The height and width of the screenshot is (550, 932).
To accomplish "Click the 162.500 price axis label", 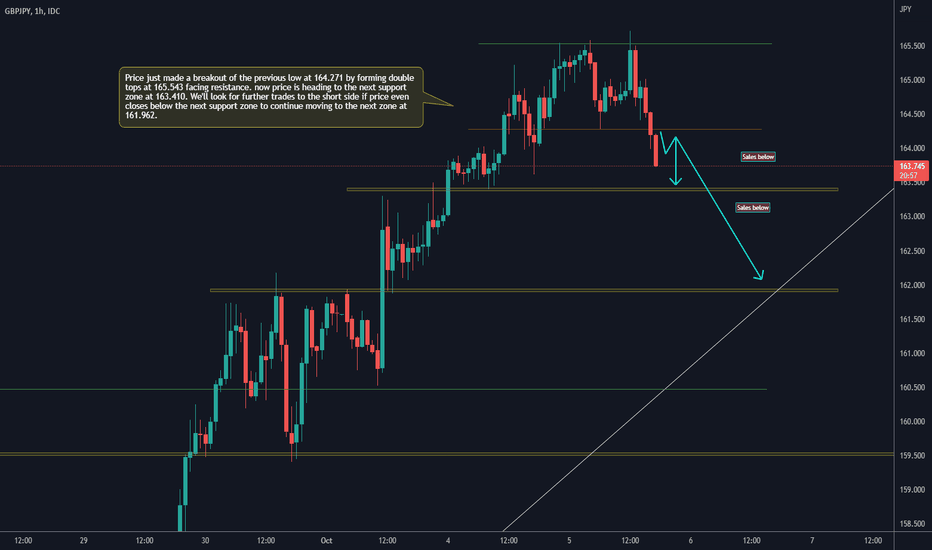I will 912,251.
